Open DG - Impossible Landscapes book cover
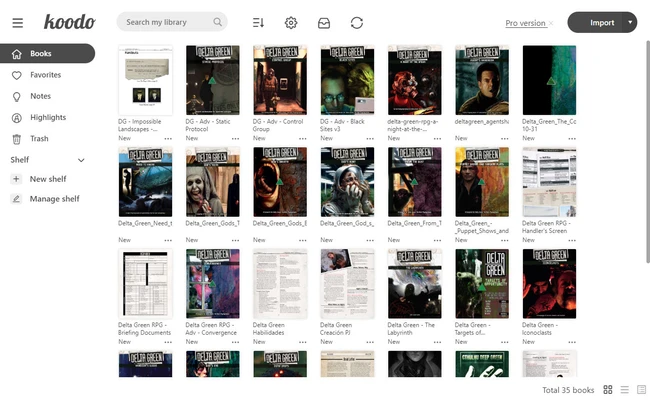The height and width of the screenshot is (400, 650). pyautogui.click(x=146, y=80)
